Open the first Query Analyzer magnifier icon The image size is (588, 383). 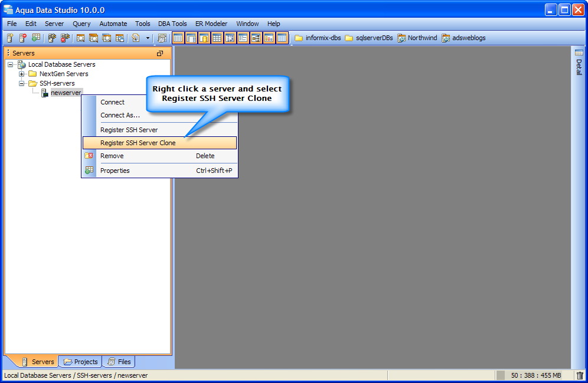coord(80,38)
